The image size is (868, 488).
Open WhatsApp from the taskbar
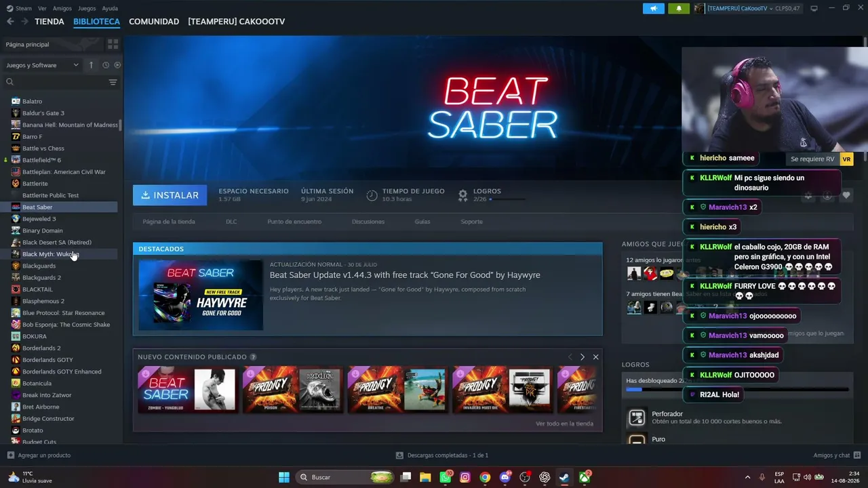(x=446, y=477)
